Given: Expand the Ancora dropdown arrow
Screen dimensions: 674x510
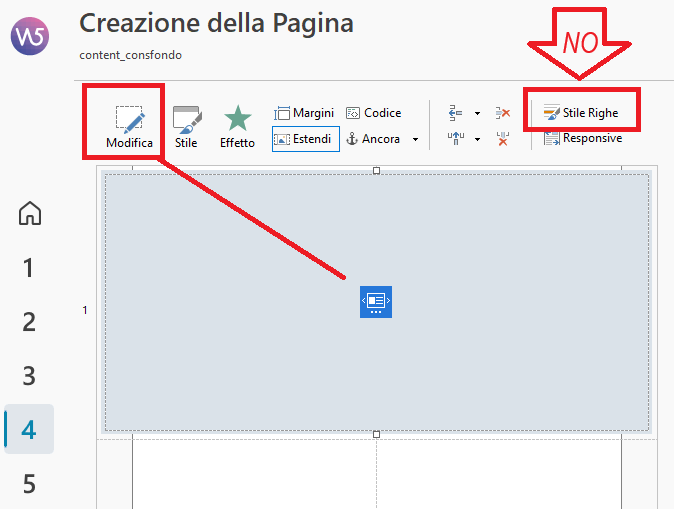Looking at the screenshot, I should point(415,139).
